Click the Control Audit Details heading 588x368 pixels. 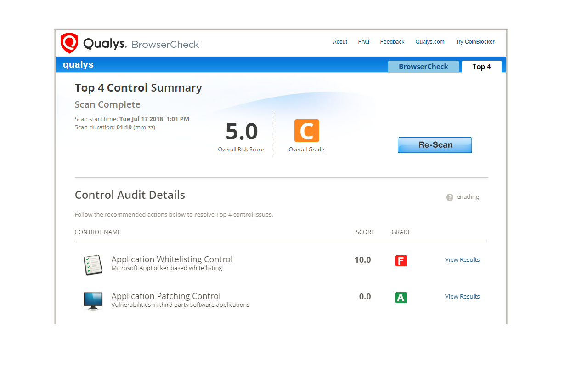(130, 195)
